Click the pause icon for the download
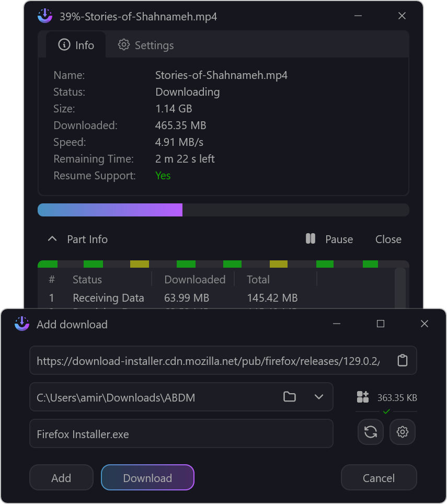Viewport: 447px width, 504px height. tap(311, 239)
